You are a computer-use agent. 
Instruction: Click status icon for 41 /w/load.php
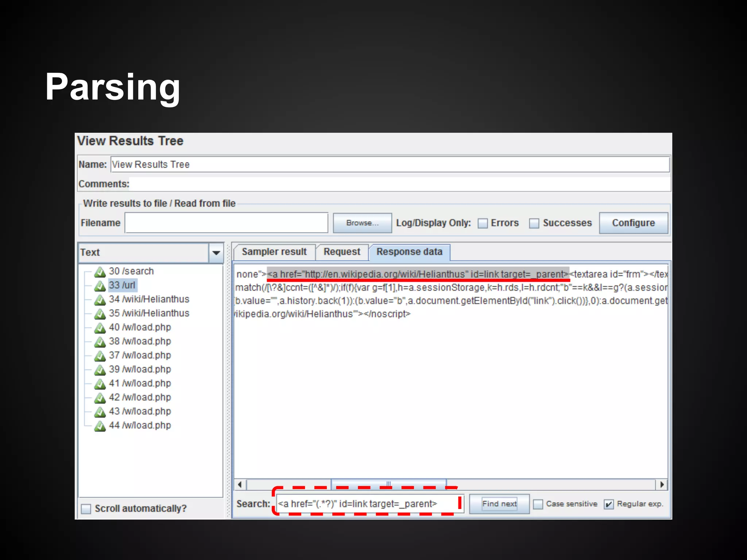100,384
